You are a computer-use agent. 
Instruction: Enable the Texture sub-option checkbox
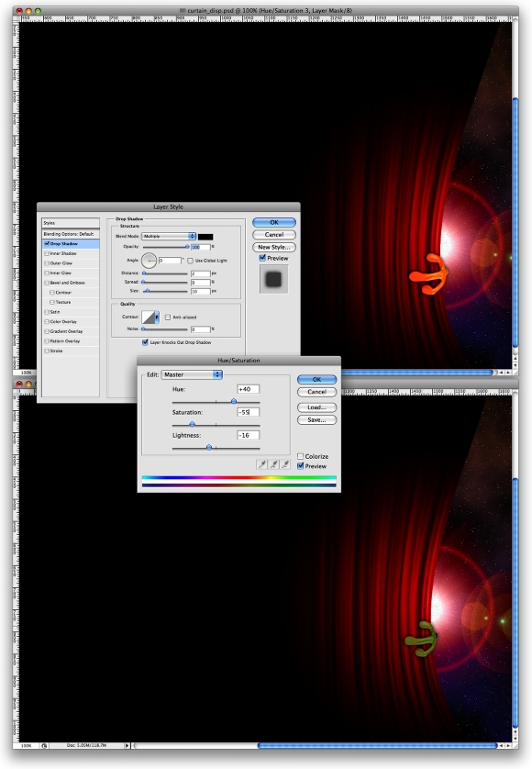pyautogui.click(x=52, y=302)
